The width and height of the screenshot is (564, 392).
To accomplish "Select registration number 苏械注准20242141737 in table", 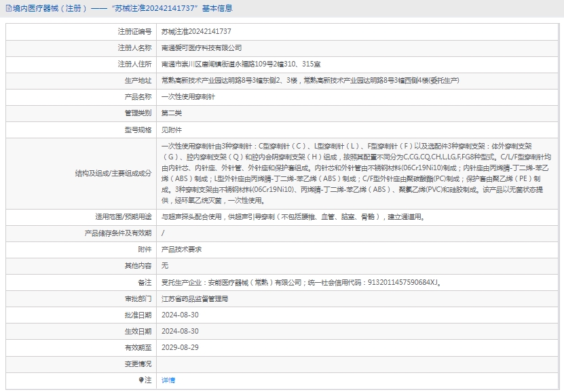I will tap(195, 32).
